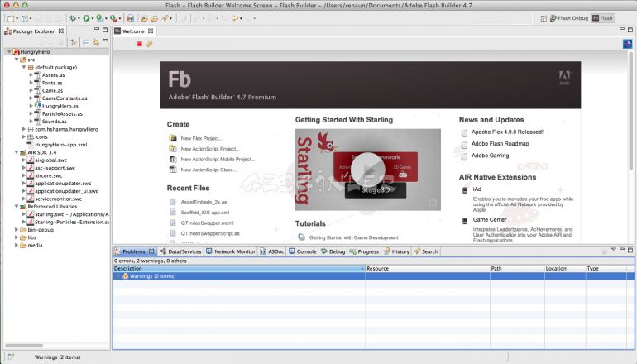Click the Debug bug toolbar icon
The image size is (637, 364).
73,18
